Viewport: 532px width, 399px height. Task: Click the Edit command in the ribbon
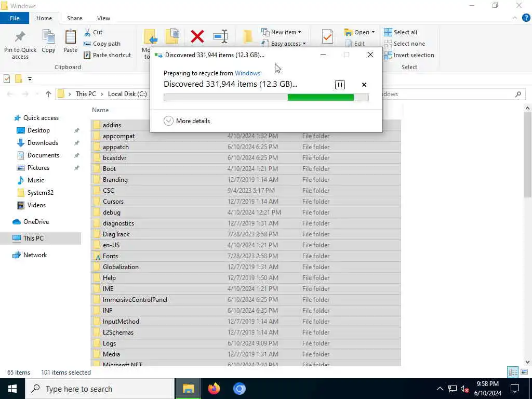(355, 44)
